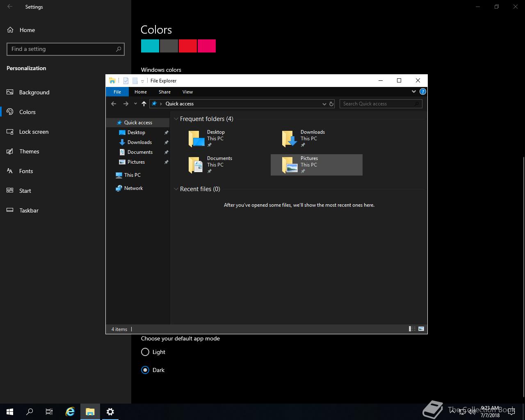Click the New folder quick-access toolbar icon
Screen dimensions: 525x420
tap(135, 81)
